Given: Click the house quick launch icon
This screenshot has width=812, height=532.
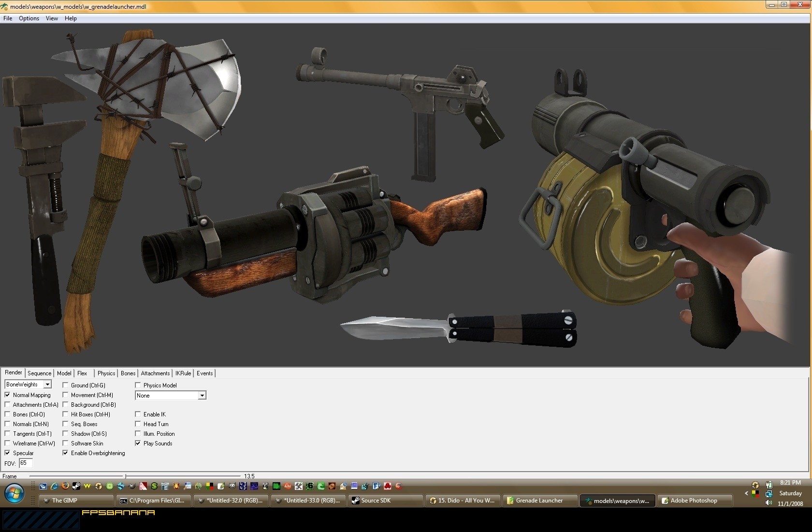Looking at the screenshot, I should click(343, 486).
